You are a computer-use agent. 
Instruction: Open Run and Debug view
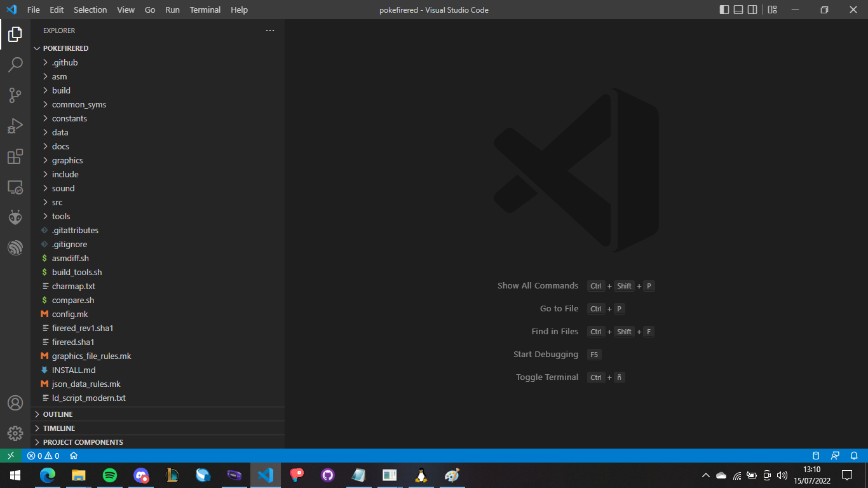(x=15, y=126)
